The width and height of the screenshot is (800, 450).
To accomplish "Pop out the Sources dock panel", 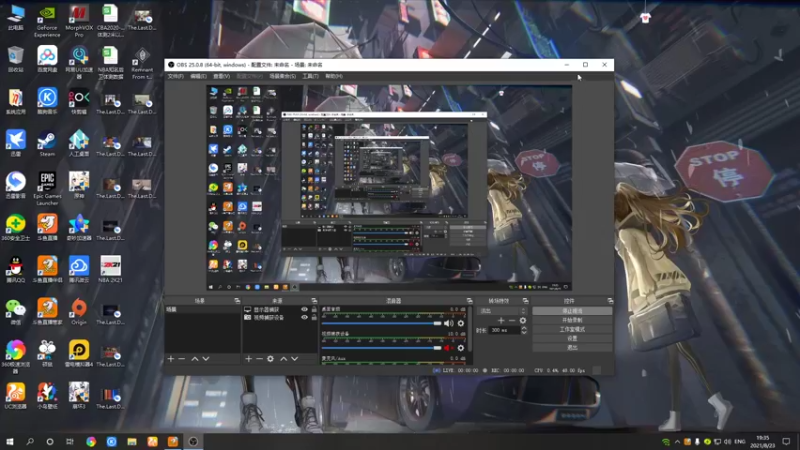I will (314, 301).
